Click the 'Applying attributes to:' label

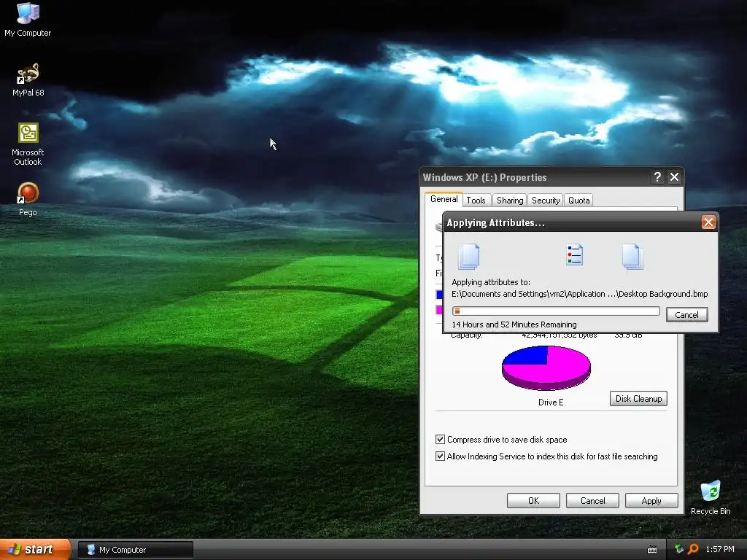click(491, 282)
